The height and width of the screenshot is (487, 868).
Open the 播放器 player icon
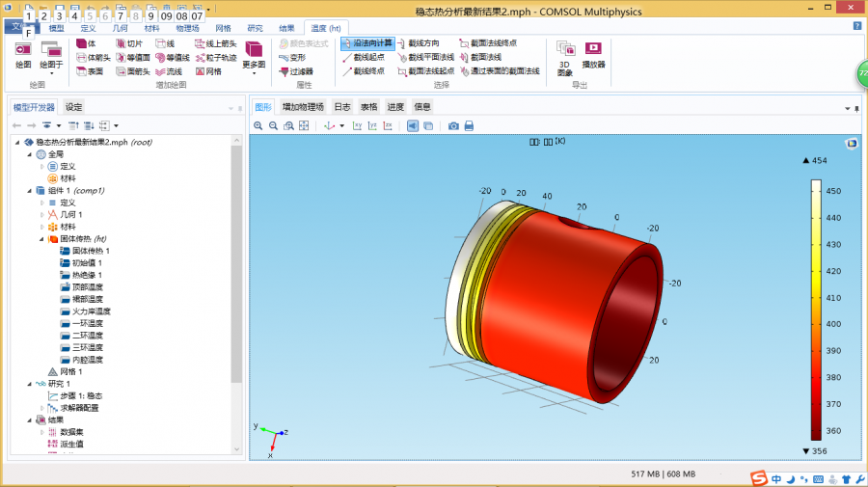click(593, 55)
